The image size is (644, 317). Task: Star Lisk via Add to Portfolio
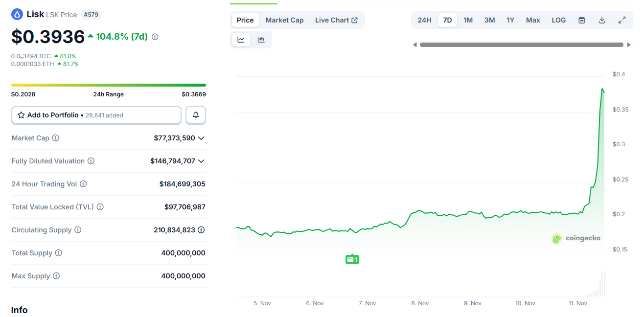tap(21, 114)
